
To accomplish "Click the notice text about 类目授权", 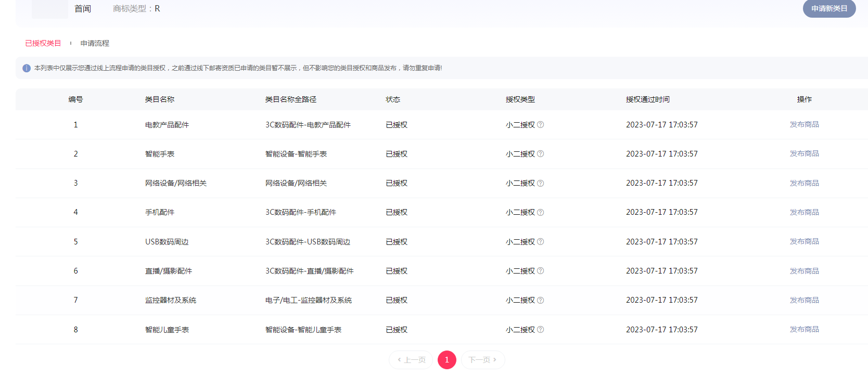I will tap(238, 68).
